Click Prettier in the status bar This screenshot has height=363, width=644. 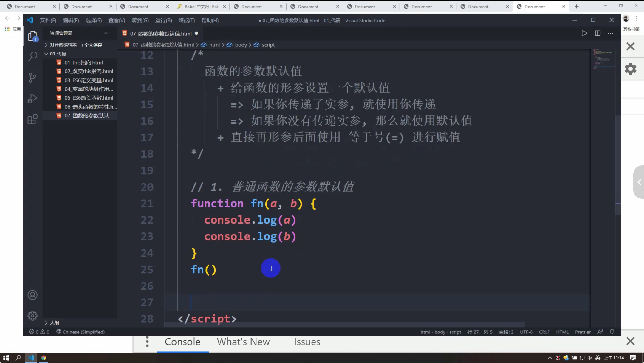583,332
